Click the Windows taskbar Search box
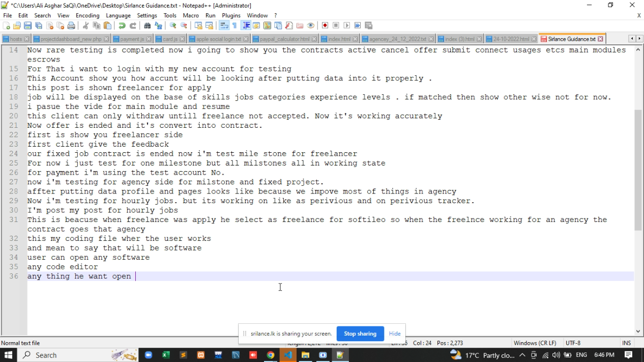 point(66,355)
